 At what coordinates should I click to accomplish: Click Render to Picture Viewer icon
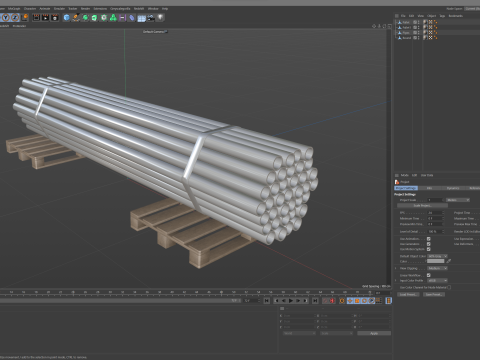[45, 17]
